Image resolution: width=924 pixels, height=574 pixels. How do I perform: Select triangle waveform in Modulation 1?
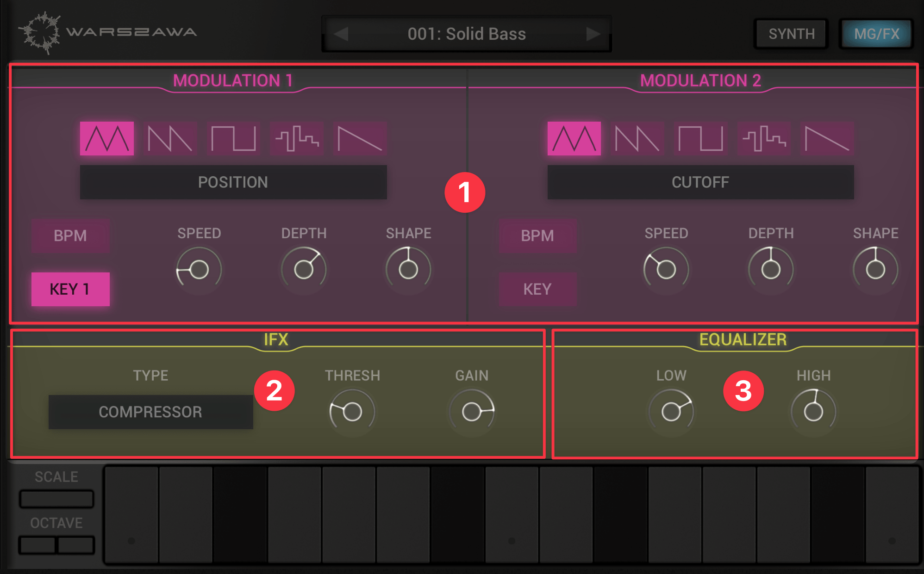107,138
